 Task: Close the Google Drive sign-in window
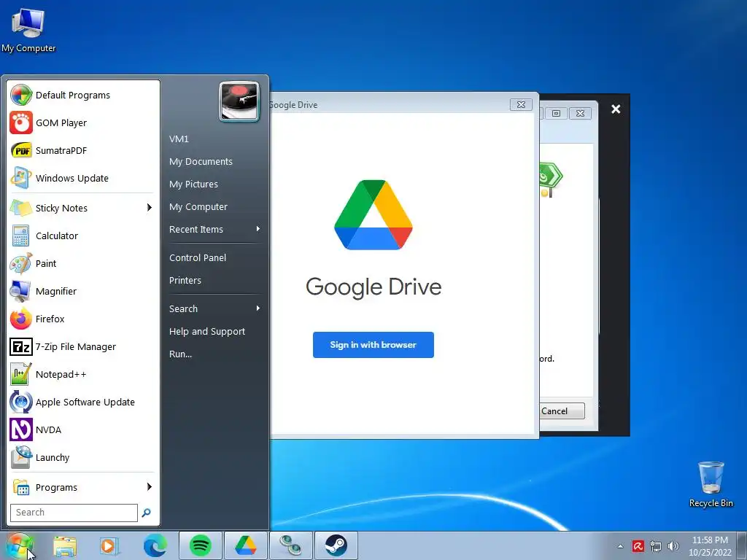coord(521,105)
